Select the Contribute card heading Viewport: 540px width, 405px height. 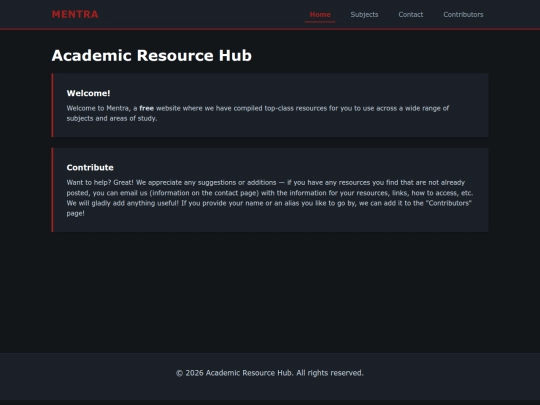point(90,167)
